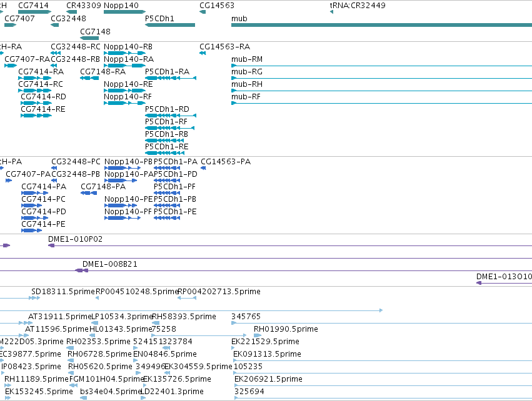Click transcript P5CDh1-RB

pos(164,141)
